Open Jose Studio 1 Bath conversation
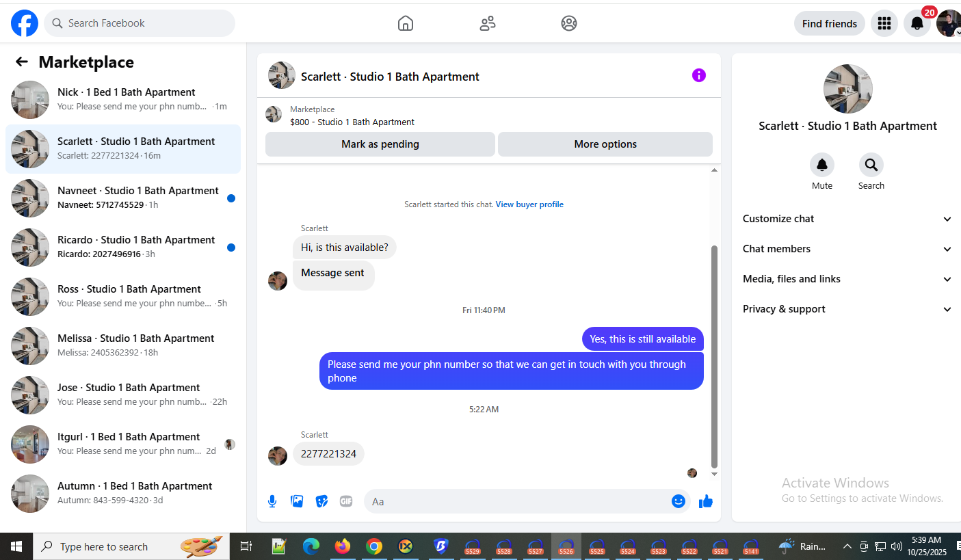The height and width of the screenshot is (560, 961). coord(123,395)
